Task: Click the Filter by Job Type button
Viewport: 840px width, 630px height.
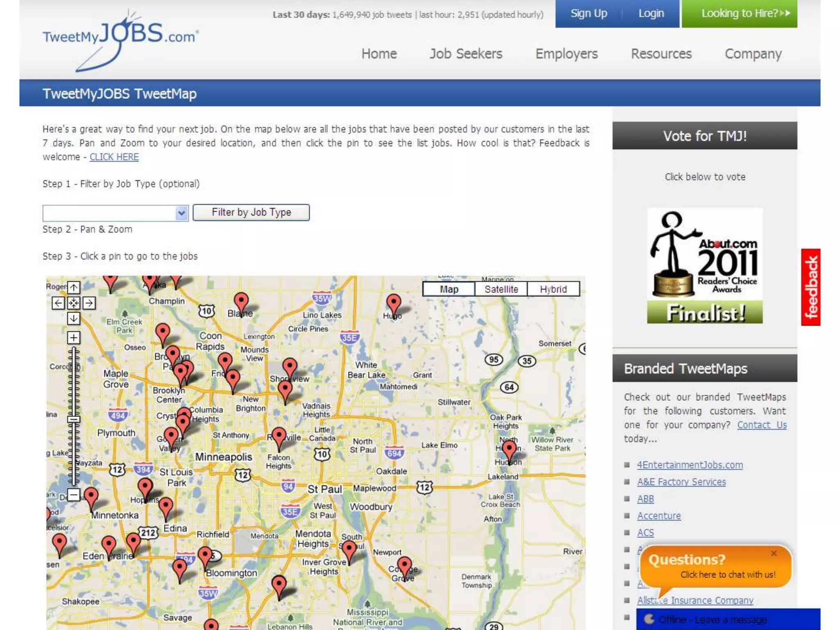Action: pos(251,212)
